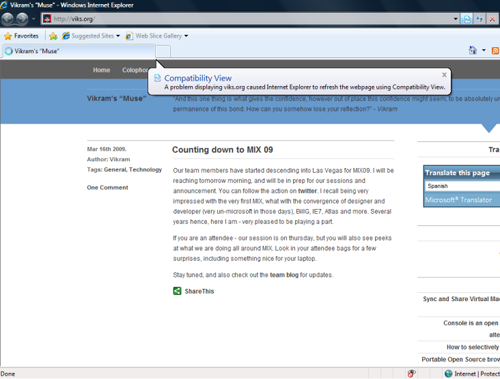
Task: Click the popup blocker status bar icon
Action: pos(411,374)
